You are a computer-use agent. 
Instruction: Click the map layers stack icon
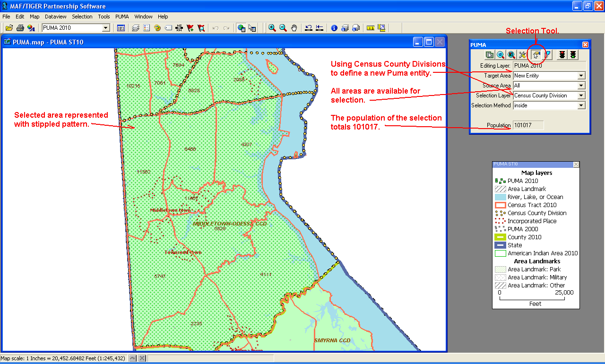coord(136,28)
